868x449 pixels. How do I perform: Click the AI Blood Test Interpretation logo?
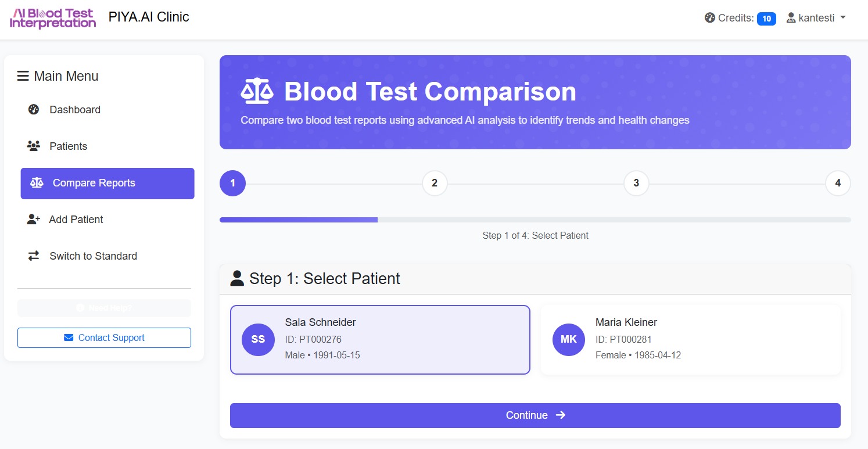(53, 18)
